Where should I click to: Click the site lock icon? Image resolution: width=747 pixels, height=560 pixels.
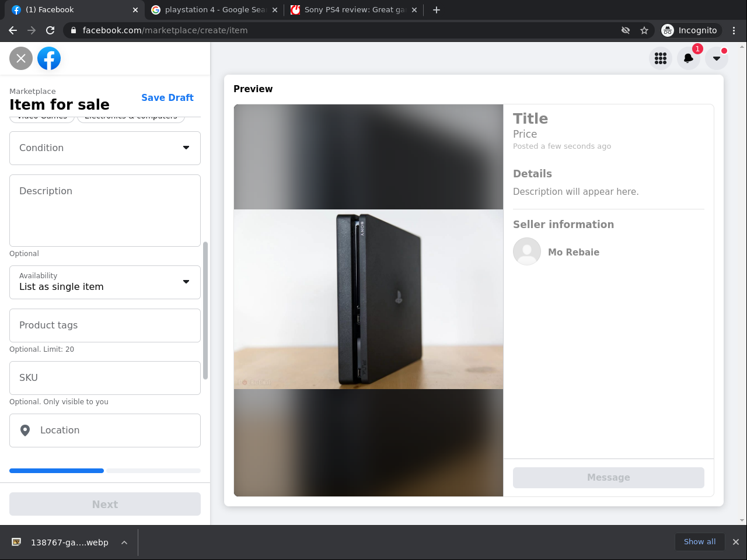74,30
